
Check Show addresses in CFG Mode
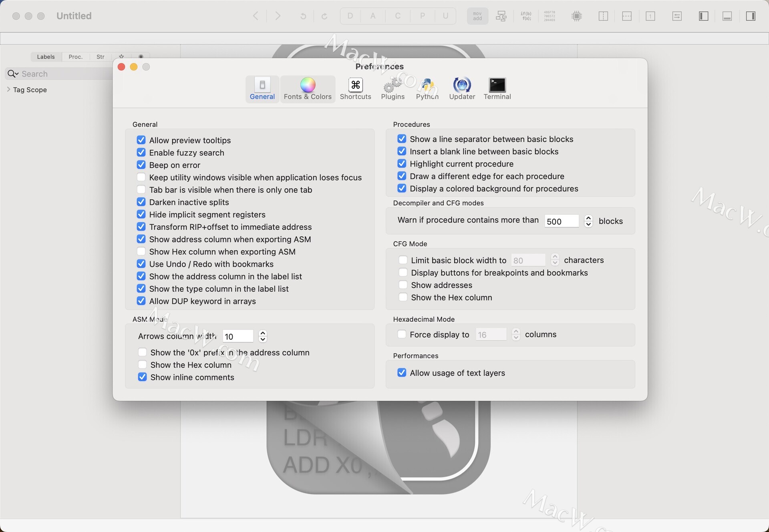click(x=403, y=285)
